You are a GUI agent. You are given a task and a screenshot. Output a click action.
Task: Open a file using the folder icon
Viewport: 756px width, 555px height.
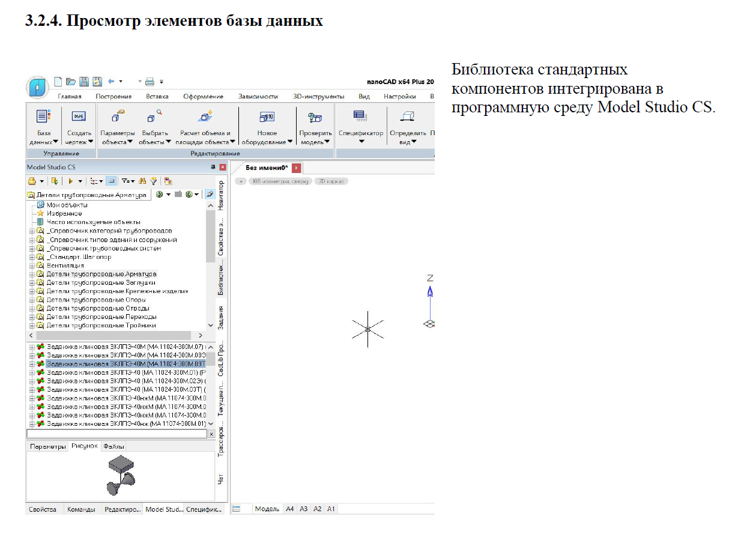[71, 82]
